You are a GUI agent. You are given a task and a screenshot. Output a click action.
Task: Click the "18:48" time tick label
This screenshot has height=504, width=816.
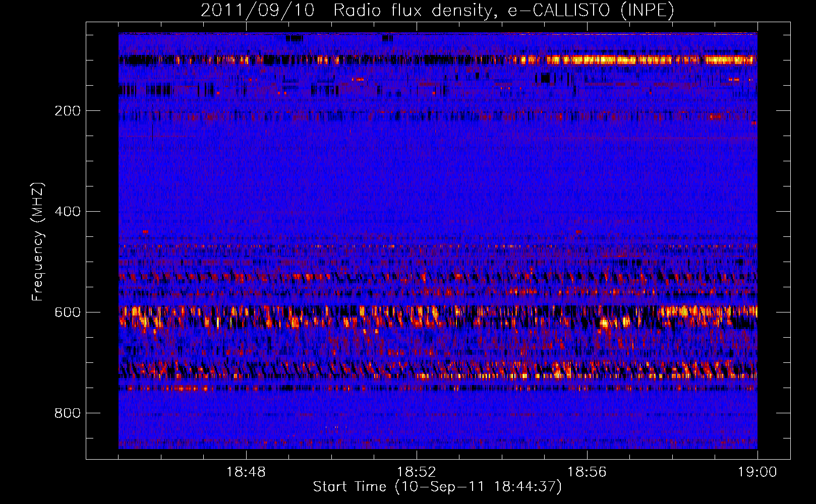pyautogui.click(x=246, y=472)
